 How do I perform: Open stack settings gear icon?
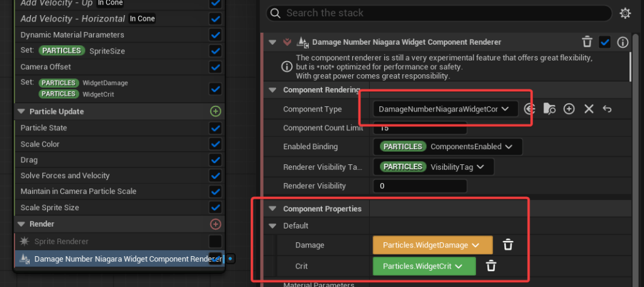point(625,13)
